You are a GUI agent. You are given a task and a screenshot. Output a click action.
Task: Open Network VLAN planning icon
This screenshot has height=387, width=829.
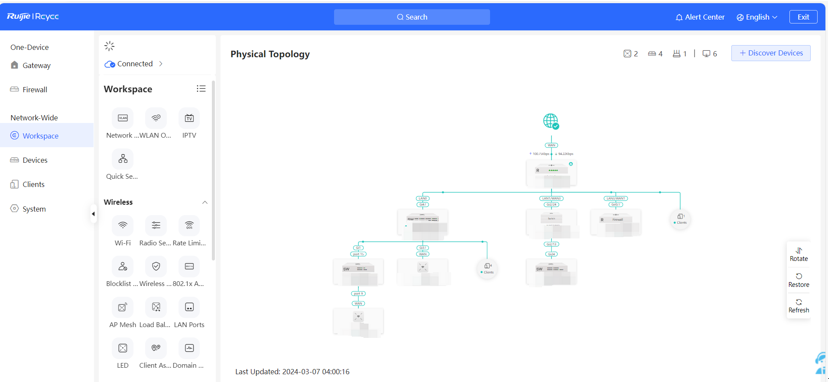coord(123,118)
